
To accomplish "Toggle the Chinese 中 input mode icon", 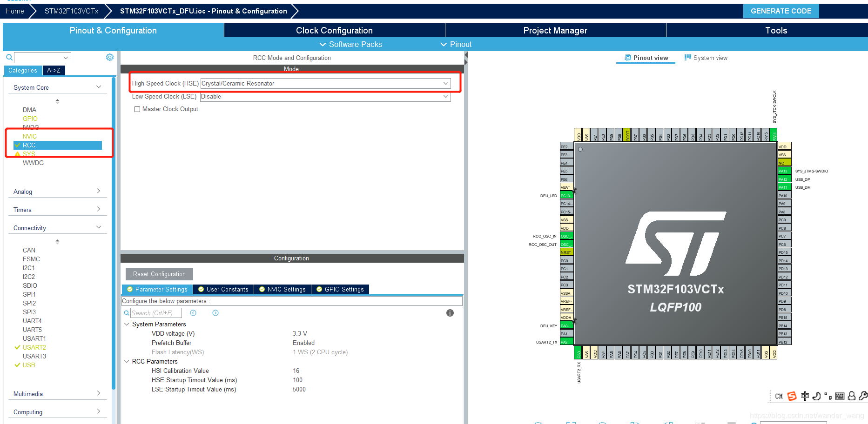I will 805,396.
